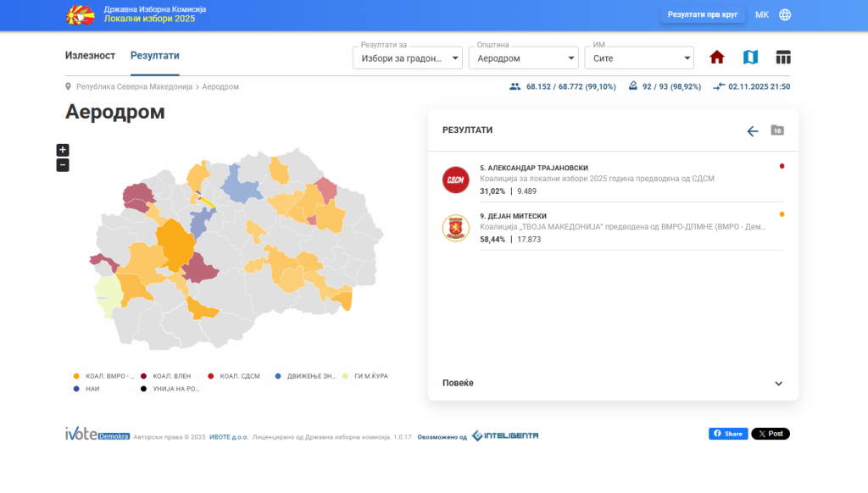Zoom in on the map
The height and width of the screenshot is (493, 868).
click(x=63, y=150)
